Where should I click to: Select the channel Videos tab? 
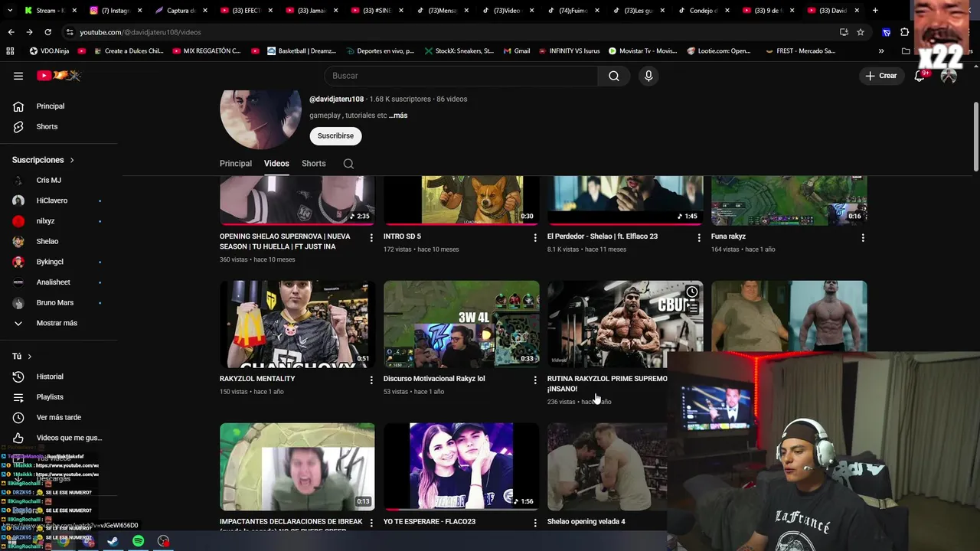pyautogui.click(x=276, y=164)
